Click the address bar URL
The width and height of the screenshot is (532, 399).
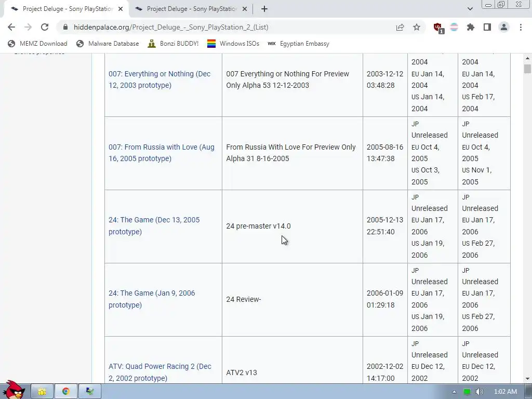171,27
